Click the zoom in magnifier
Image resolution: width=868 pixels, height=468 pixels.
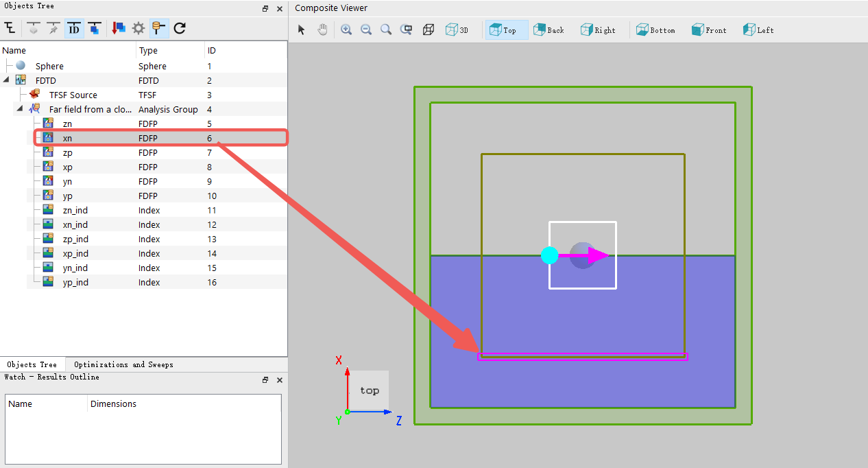[346, 30]
